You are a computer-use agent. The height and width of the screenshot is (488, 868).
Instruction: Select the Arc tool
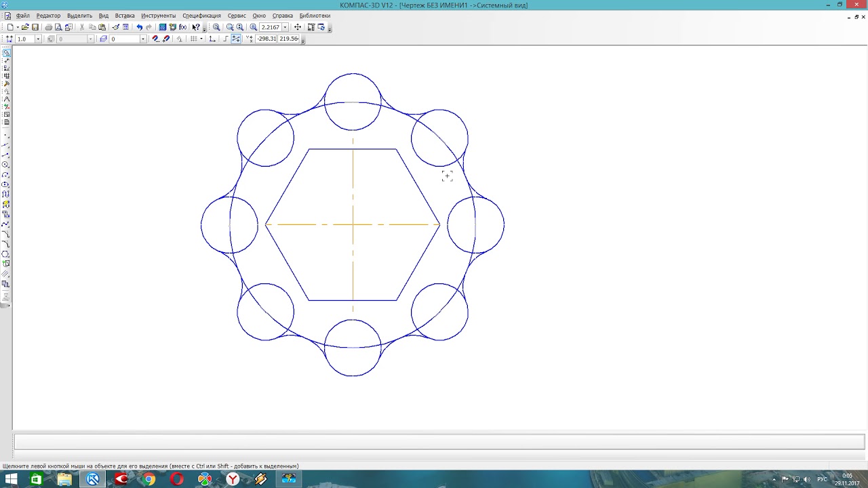(6, 175)
